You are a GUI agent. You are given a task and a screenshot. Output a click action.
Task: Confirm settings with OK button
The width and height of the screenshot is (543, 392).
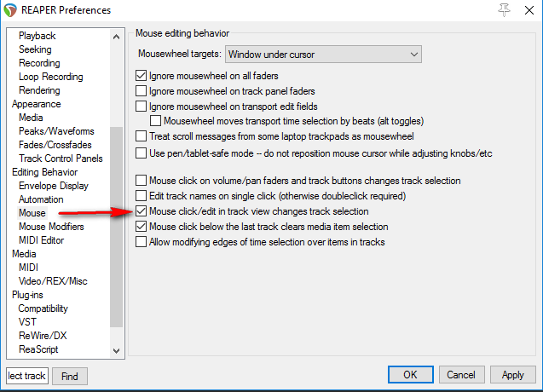click(x=410, y=375)
